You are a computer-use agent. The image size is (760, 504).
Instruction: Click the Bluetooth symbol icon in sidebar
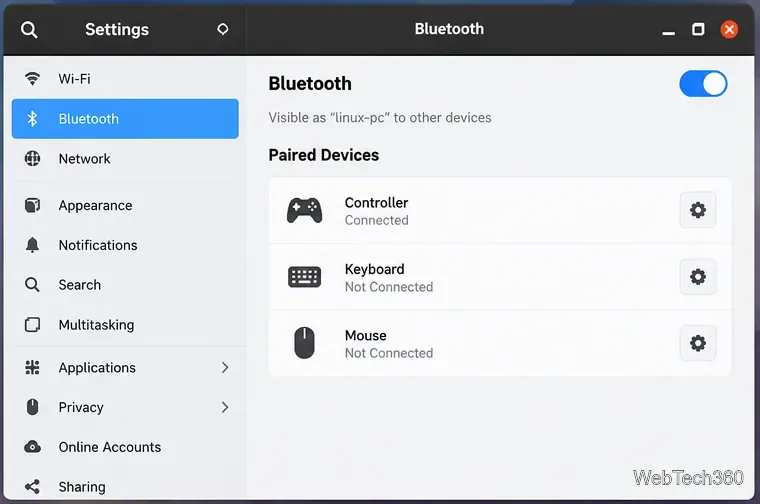click(x=32, y=119)
